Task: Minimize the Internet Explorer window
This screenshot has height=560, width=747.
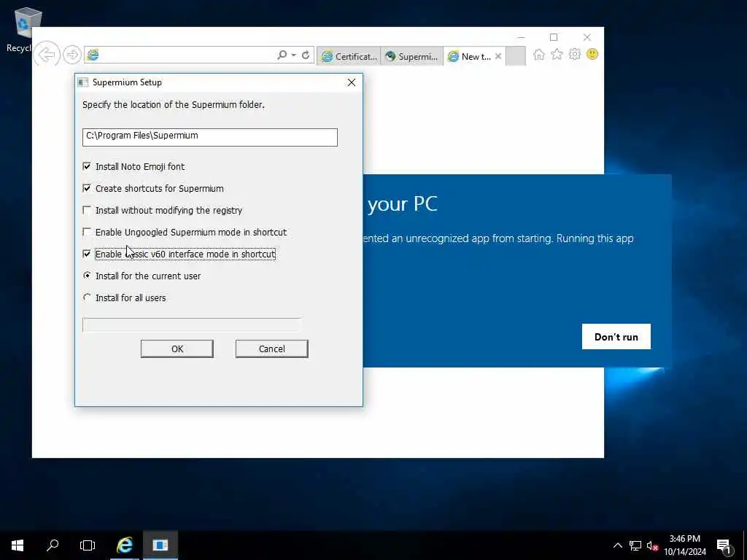Action: pos(521,37)
